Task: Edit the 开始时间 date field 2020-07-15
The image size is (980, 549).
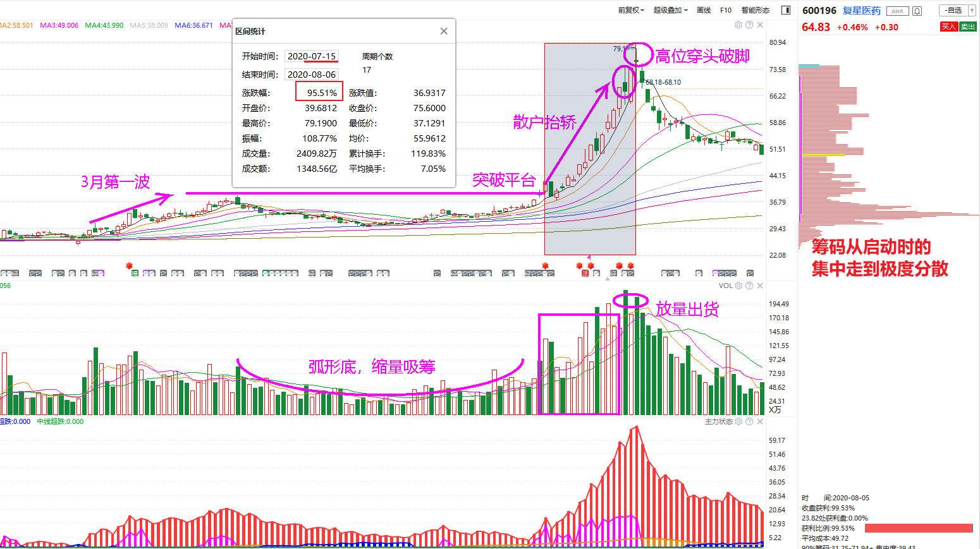Action: pyautogui.click(x=311, y=56)
